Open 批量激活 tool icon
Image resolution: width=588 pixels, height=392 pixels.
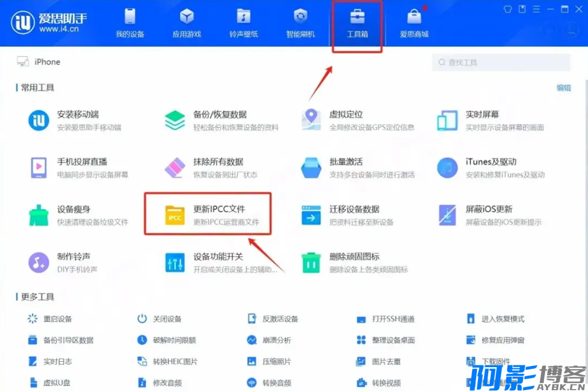311,168
